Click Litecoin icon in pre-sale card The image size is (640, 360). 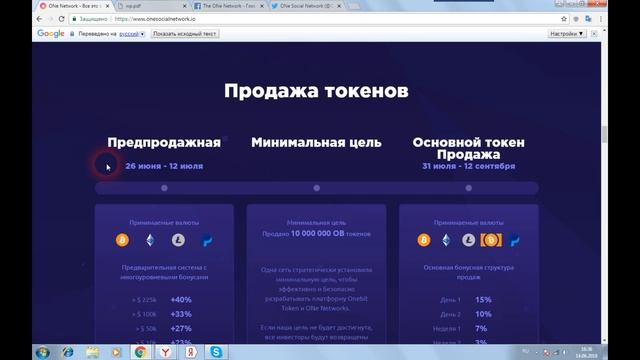(178, 240)
